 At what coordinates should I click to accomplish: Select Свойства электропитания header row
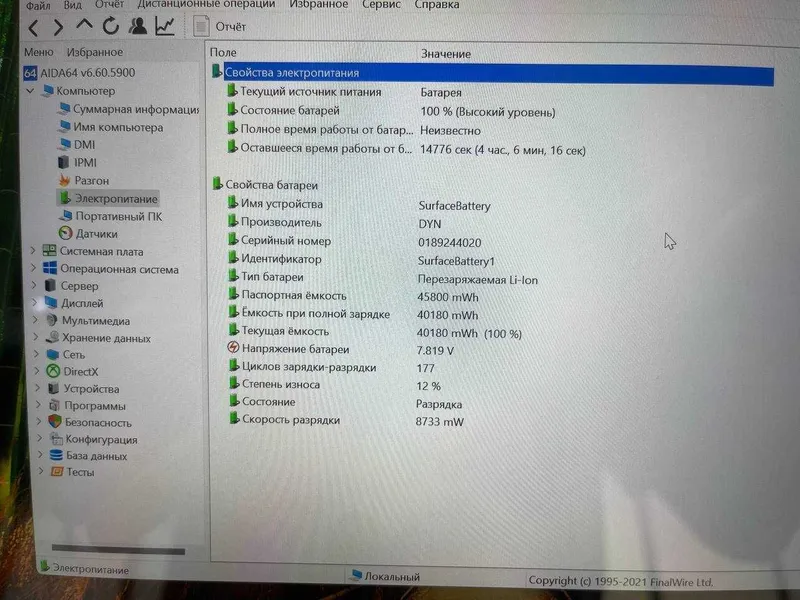492,73
